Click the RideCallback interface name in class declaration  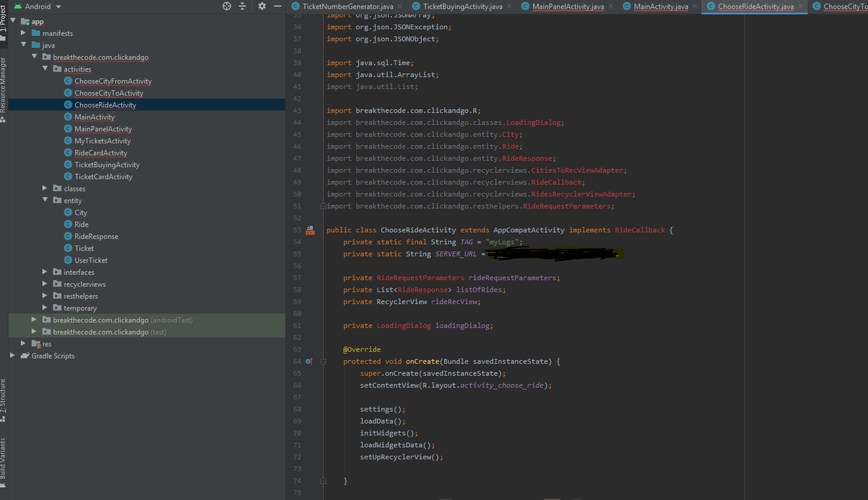(640, 230)
